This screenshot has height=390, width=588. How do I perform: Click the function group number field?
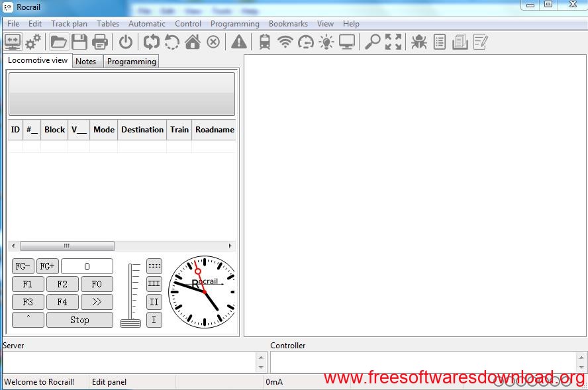87,266
